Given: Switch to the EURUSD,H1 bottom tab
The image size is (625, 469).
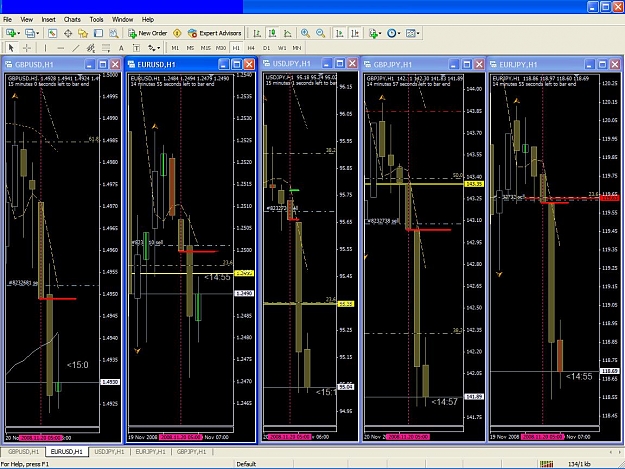Looking at the screenshot, I should (x=67, y=451).
